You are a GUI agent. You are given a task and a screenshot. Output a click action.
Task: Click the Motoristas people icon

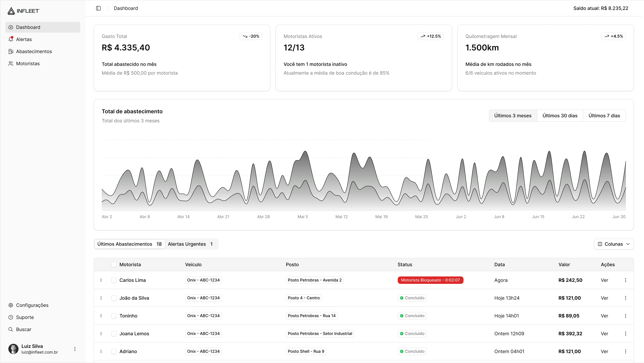click(11, 64)
